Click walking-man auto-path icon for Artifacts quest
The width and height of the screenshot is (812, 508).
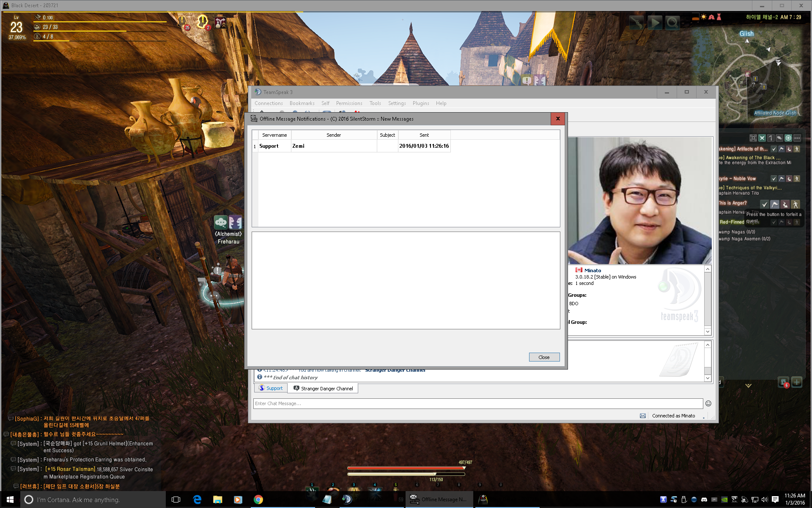point(797,149)
